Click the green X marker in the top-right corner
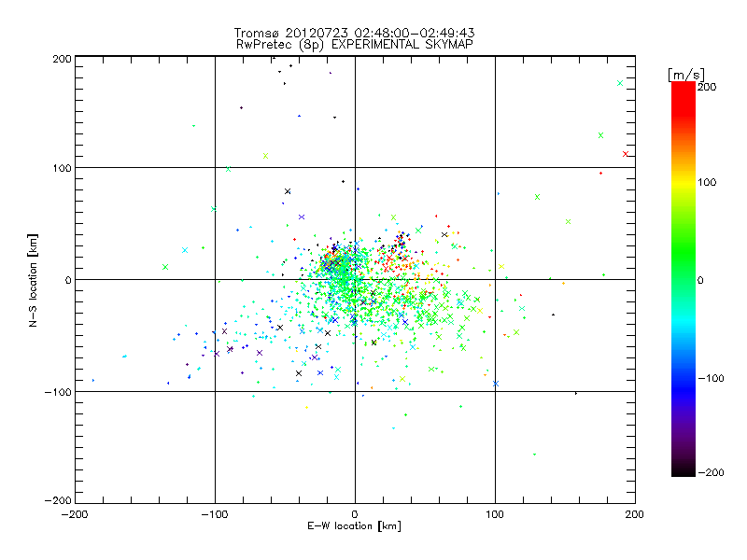747x560 pixels. tap(620, 83)
